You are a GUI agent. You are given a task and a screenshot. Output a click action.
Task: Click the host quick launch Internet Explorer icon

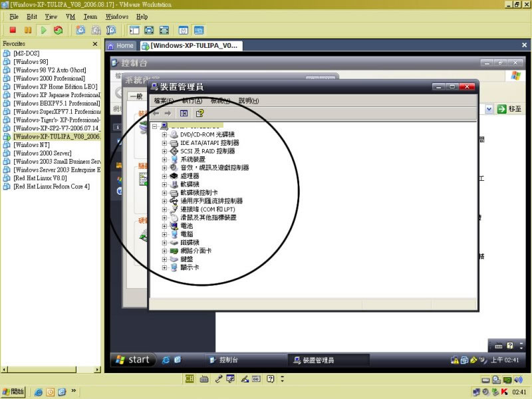tap(39, 392)
